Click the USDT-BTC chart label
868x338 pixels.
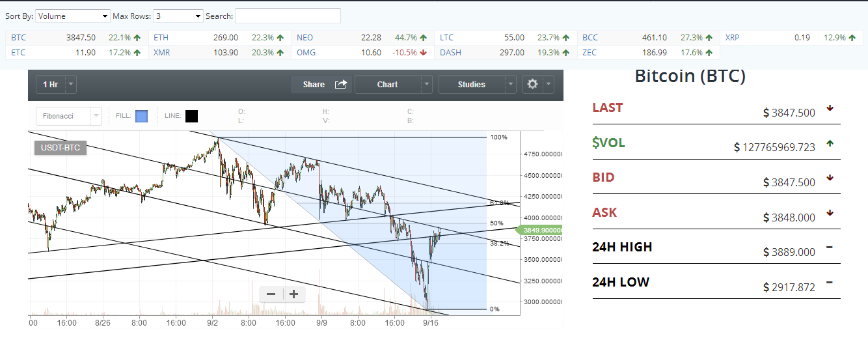[x=61, y=148]
